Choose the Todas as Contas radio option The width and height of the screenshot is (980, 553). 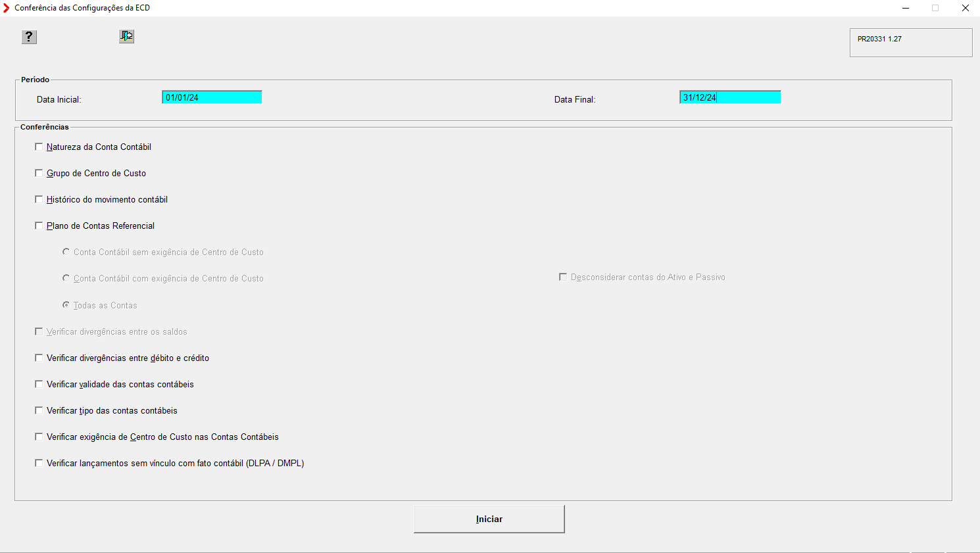66,305
